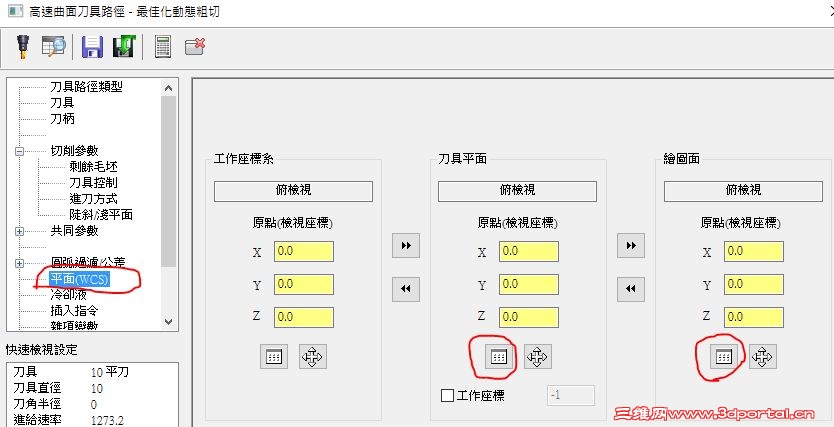Image resolution: width=834 pixels, height=427 pixels.
Task: Click the 俯檢視 button under 工作座標系
Action: pyautogui.click(x=293, y=191)
